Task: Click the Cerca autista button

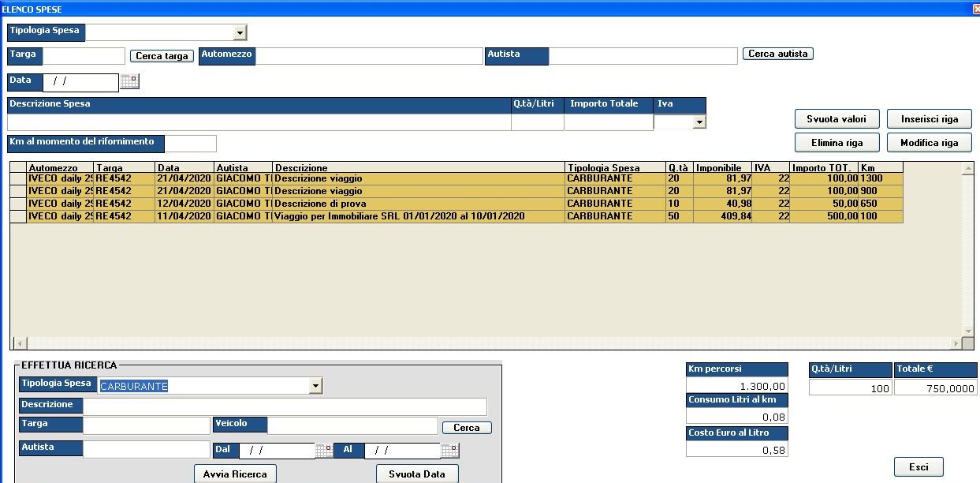Action: 777,54
